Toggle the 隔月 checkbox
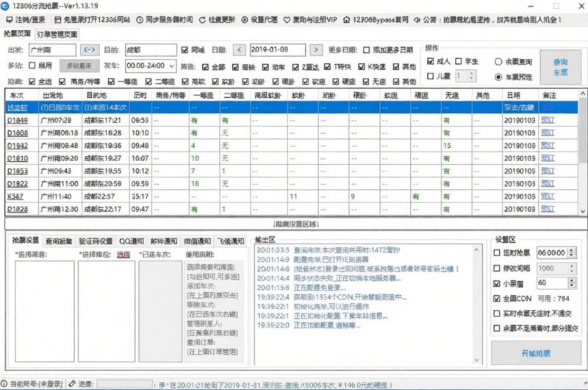Image resolution: width=588 pixels, height=390 pixels. pyautogui.click(x=32, y=65)
